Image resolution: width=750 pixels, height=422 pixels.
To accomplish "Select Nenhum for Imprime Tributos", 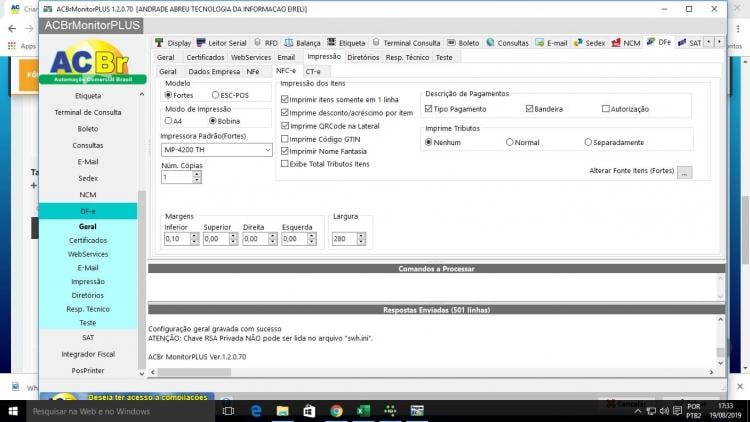I will (x=429, y=143).
